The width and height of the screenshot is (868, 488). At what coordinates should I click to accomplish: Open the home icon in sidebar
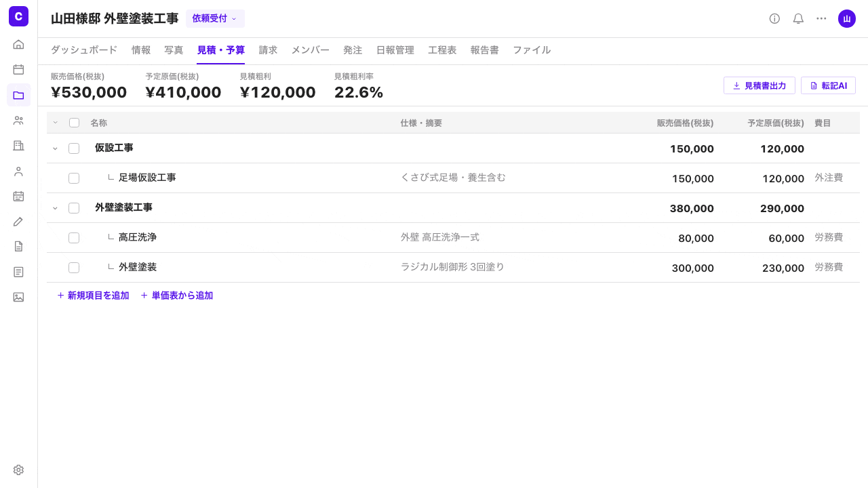coord(18,44)
